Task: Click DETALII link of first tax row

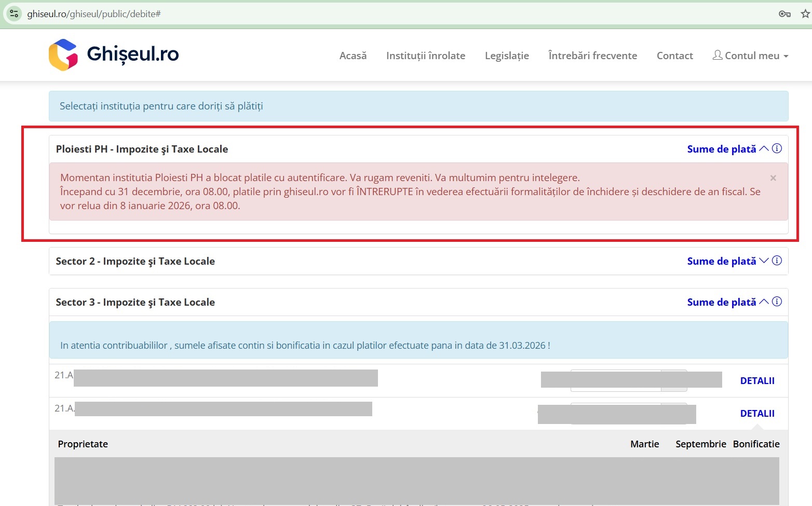Action: (x=757, y=381)
